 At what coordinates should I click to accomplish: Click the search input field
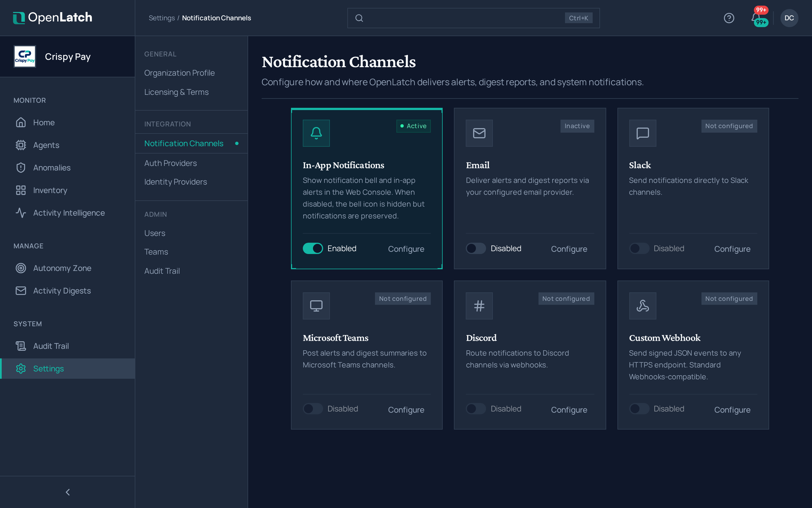coord(473,18)
